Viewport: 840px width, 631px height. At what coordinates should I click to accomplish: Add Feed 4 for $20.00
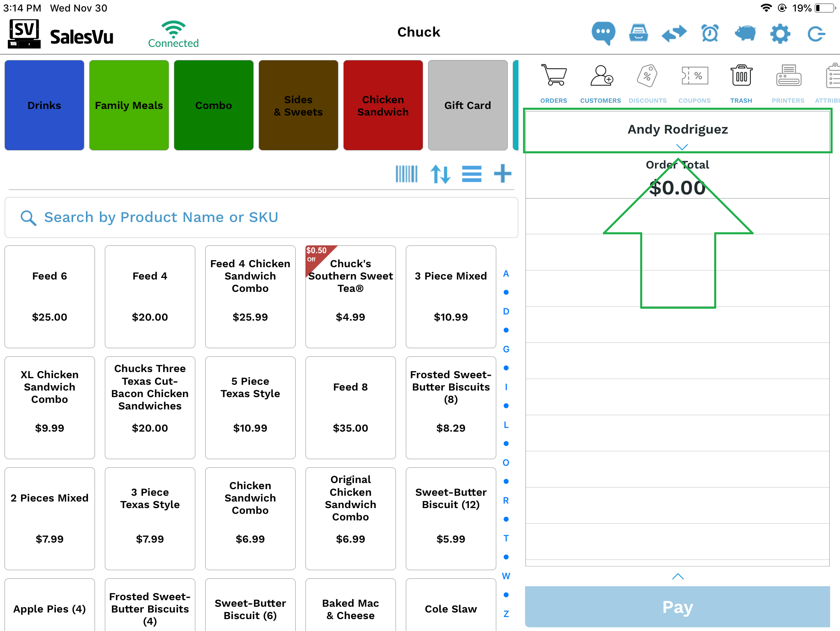coord(150,297)
